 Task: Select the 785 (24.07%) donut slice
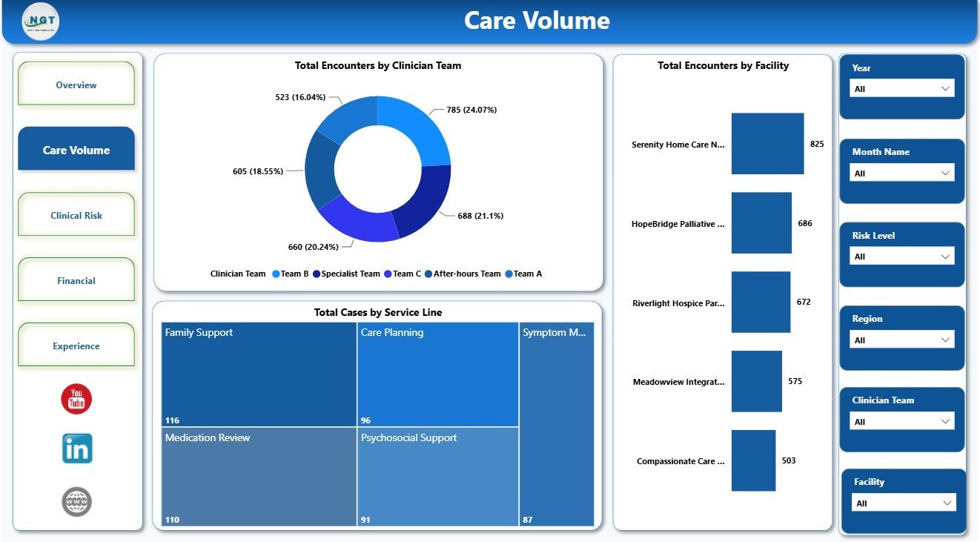(419, 128)
